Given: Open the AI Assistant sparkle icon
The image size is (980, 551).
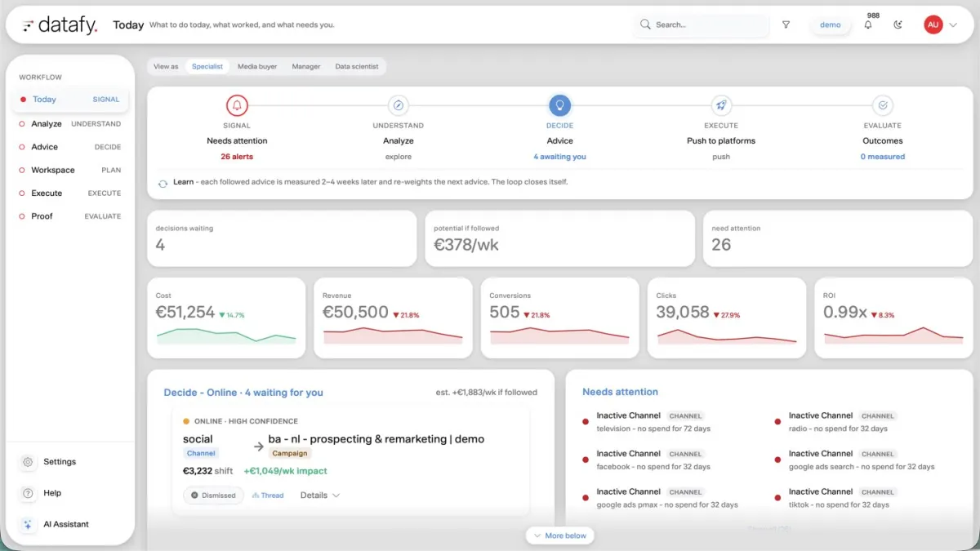Looking at the screenshot, I should coord(28,524).
